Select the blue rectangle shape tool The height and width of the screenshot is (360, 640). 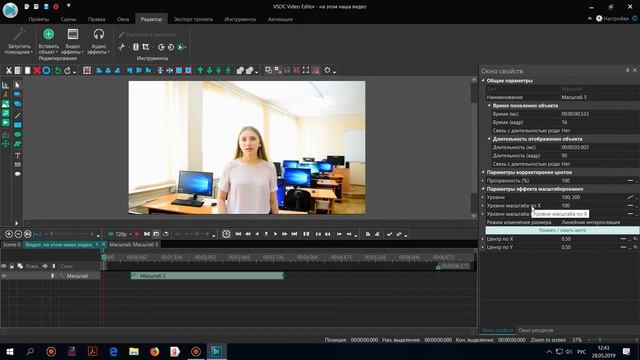18,125
